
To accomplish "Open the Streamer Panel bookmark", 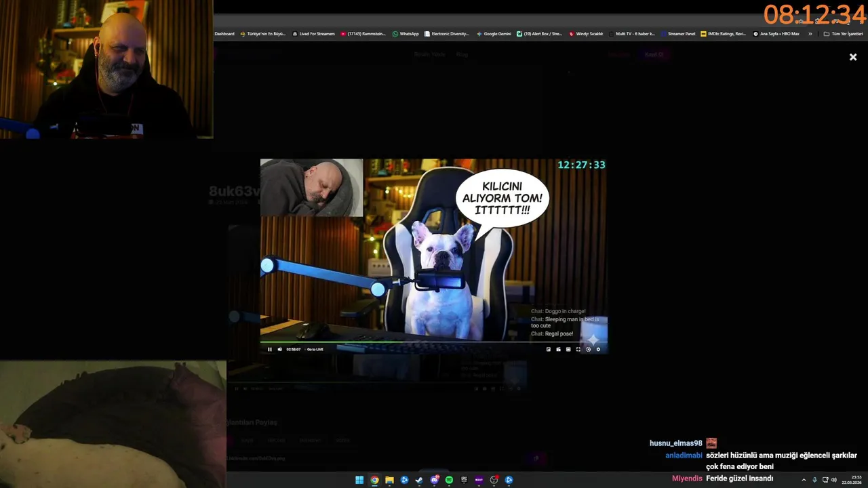I will pos(678,34).
